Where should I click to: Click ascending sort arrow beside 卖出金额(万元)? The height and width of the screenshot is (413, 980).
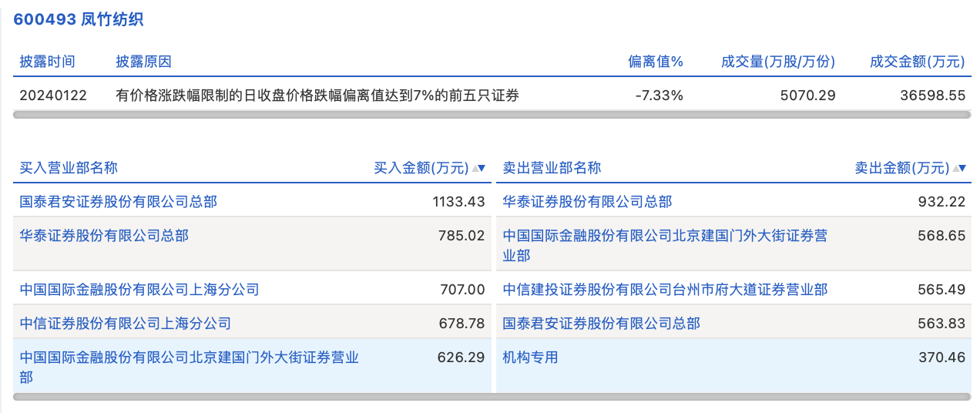(955, 168)
